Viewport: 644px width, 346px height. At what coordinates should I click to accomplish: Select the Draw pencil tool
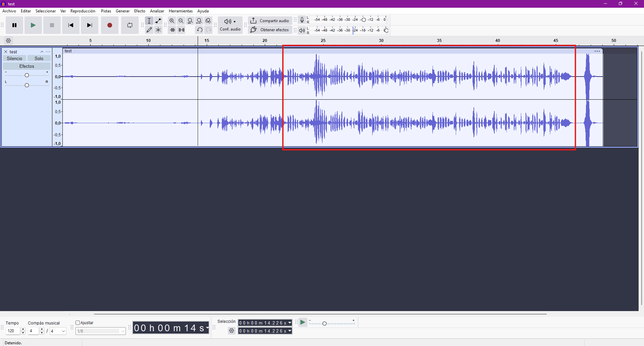coord(149,30)
